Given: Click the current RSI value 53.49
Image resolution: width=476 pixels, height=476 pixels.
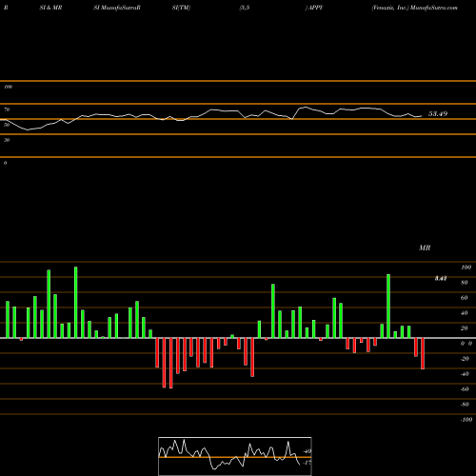Looking at the screenshot, I should pyautogui.click(x=438, y=113).
